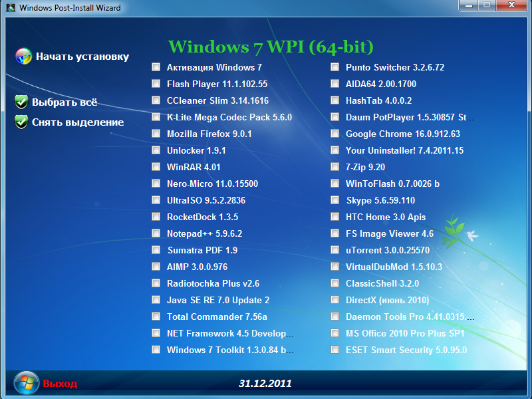Screen dimensions: 532x399
Task: Click the WinRAR 4.01 label text
Action: pyautogui.click(x=194, y=168)
